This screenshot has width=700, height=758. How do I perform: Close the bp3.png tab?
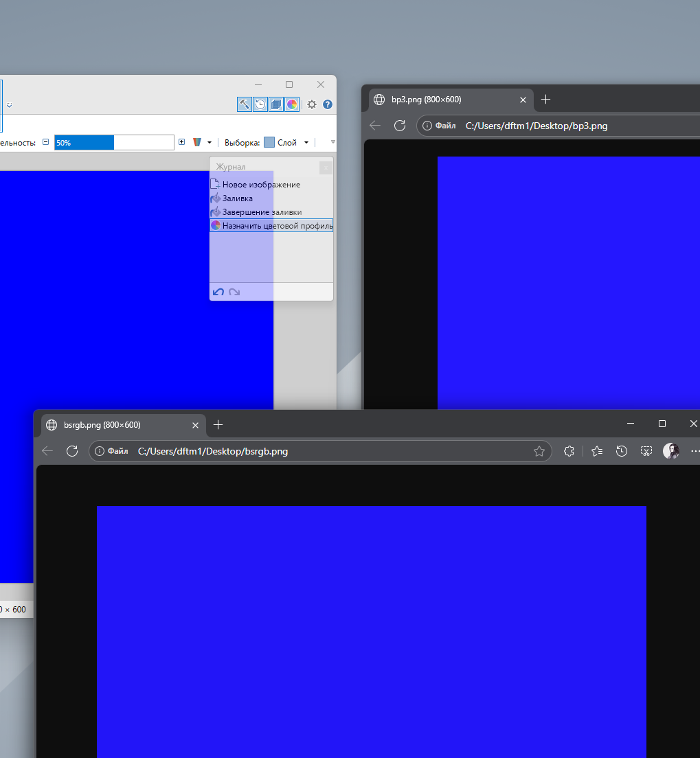[523, 100]
